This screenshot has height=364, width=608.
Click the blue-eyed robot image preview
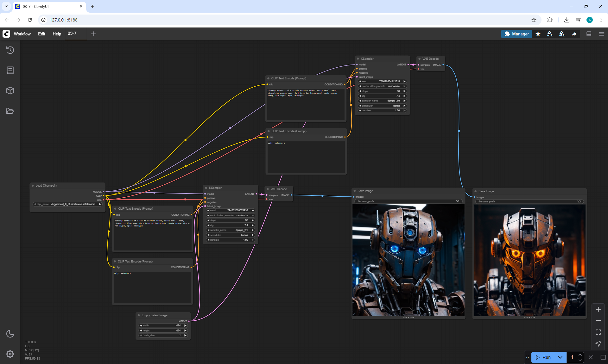408,260
